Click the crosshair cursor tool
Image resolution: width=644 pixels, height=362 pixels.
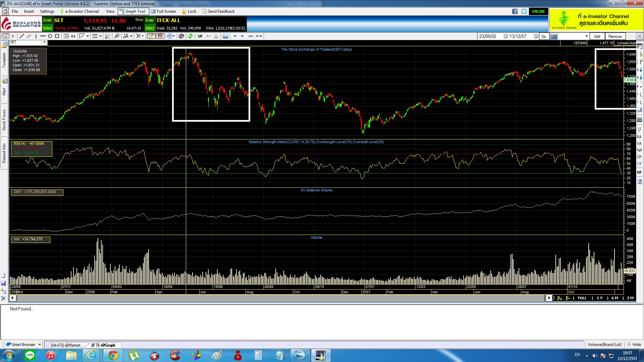coord(13,36)
